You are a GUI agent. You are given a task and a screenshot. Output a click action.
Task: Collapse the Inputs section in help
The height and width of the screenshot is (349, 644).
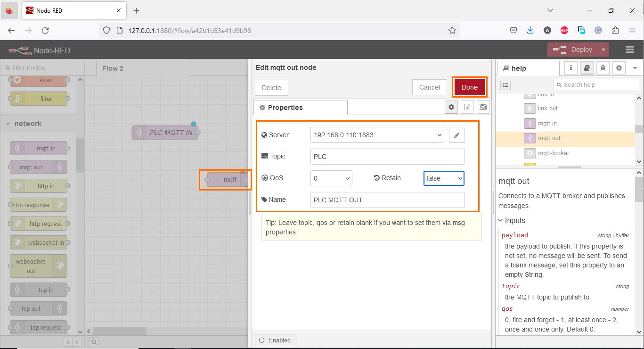(x=512, y=220)
